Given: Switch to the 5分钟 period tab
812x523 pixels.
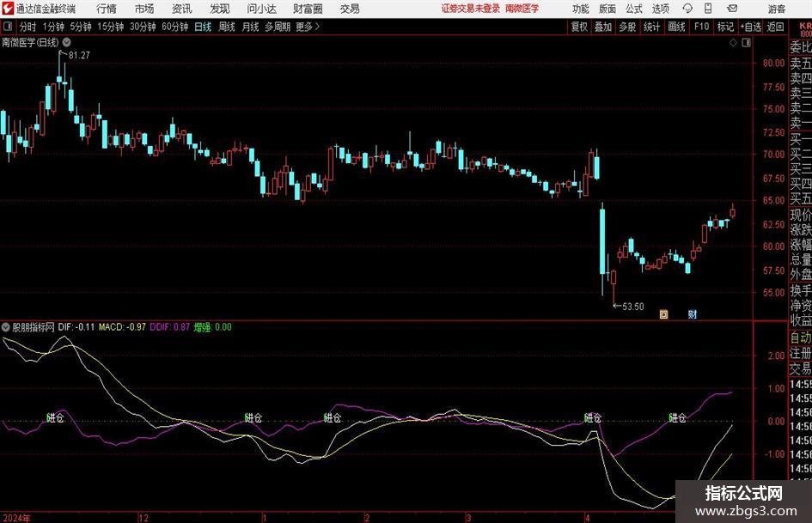Looking at the screenshot, I should 80,27.
